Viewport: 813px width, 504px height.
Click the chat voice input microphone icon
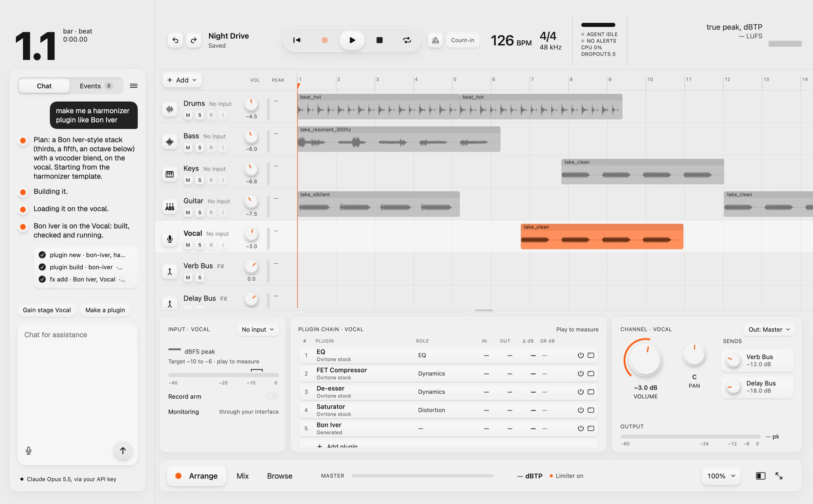point(29,451)
